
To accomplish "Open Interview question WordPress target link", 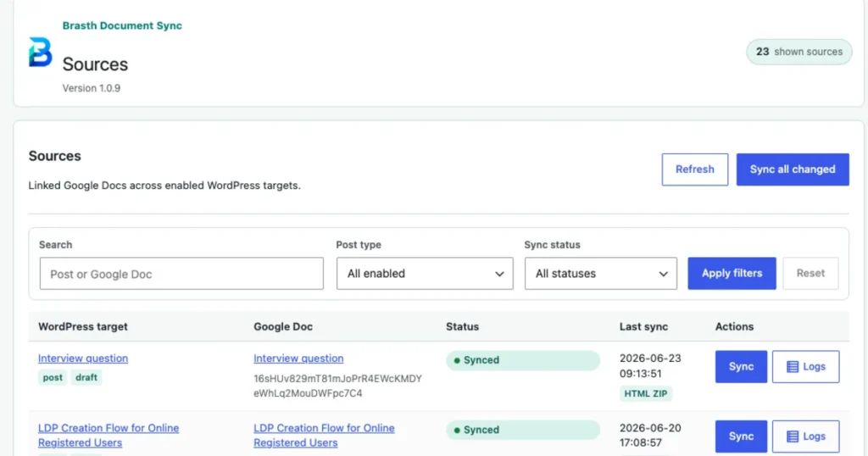I will [83, 358].
